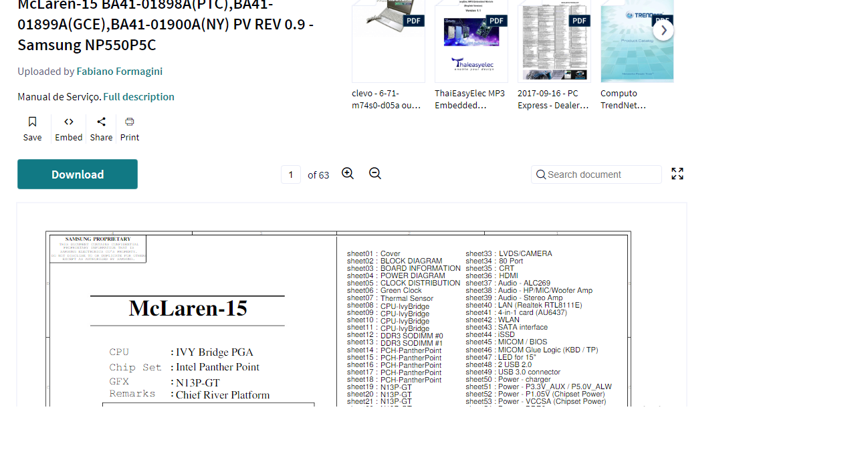Zoom out of the document
The image size is (868, 450).
pos(375,174)
